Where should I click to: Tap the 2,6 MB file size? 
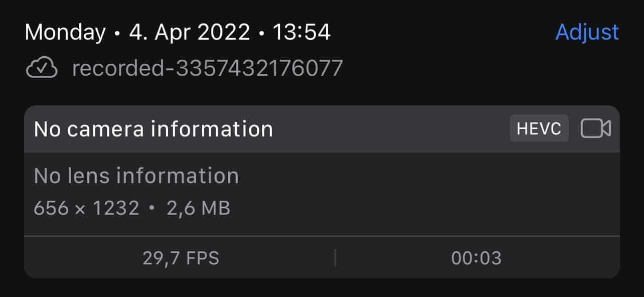pyautogui.click(x=198, y=208)
